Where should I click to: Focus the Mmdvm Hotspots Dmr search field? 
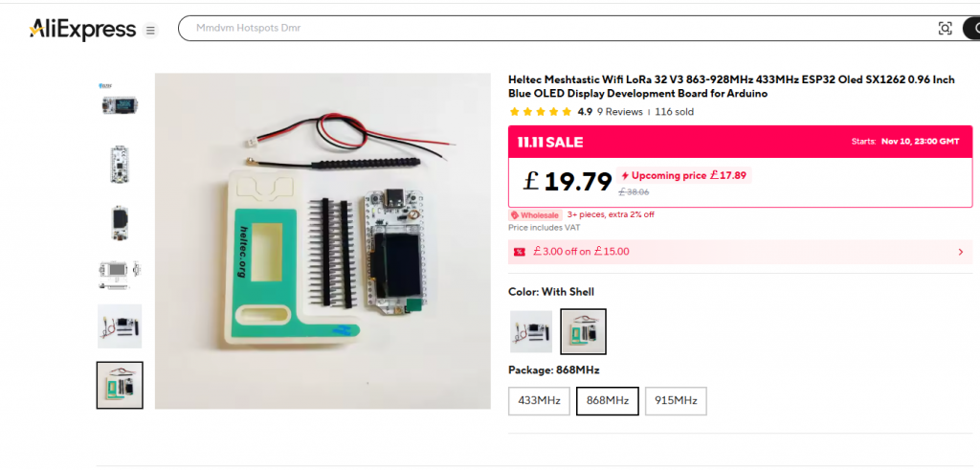point(555,29)
